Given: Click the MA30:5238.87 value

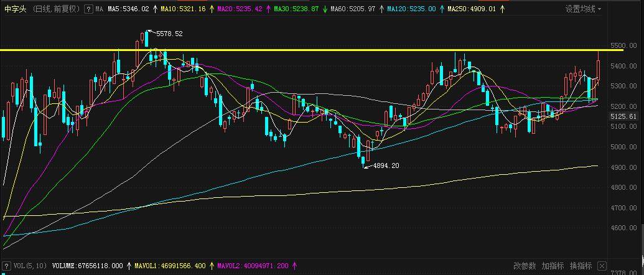Looking at the screenshot, I should tap(296, 9).
